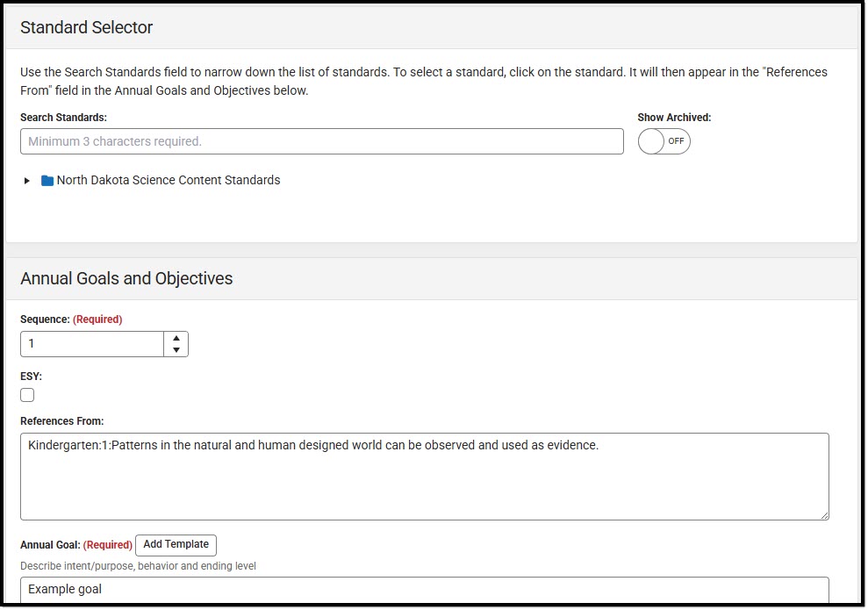Click the OFF indicator on Show Archived
The height and width of the screenshot is (610, 868).
click(x=675, y=141)
